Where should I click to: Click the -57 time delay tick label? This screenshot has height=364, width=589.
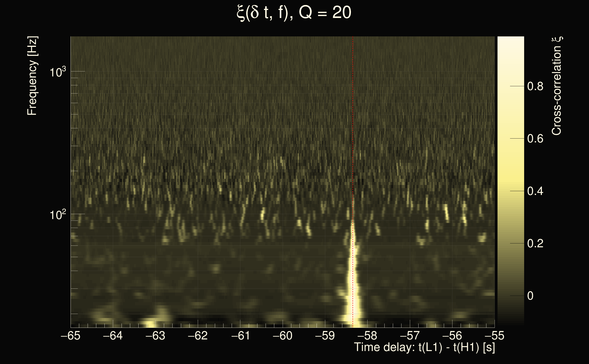[x=410, y=336]
